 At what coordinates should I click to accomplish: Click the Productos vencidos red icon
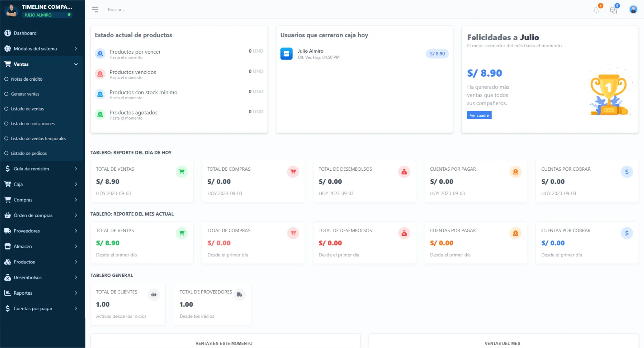click(x=100, y=74)
